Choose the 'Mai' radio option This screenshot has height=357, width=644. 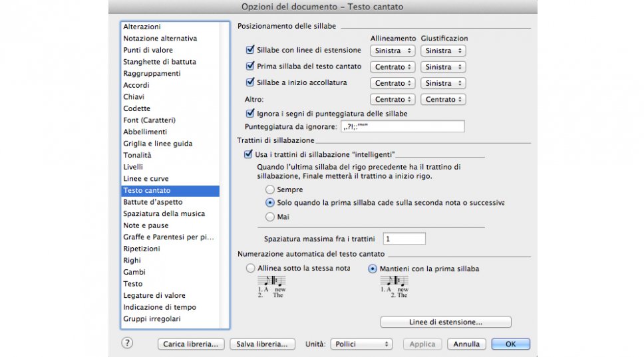[270, 217]
